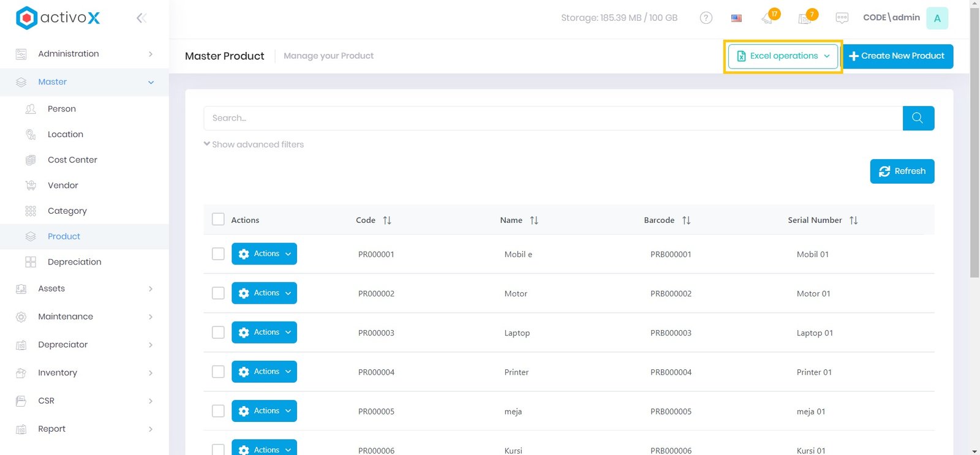
Task: Check the box for PR000001 row
Action: coord(218,254)
